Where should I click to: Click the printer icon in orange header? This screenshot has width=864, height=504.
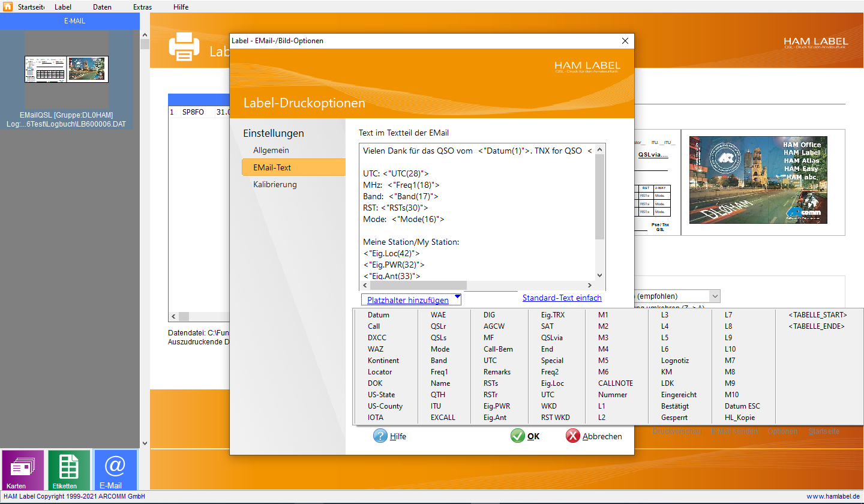184,47
